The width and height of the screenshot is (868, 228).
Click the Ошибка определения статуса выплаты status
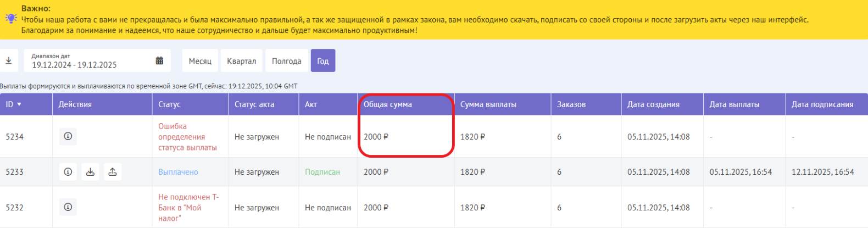[187, 137]
